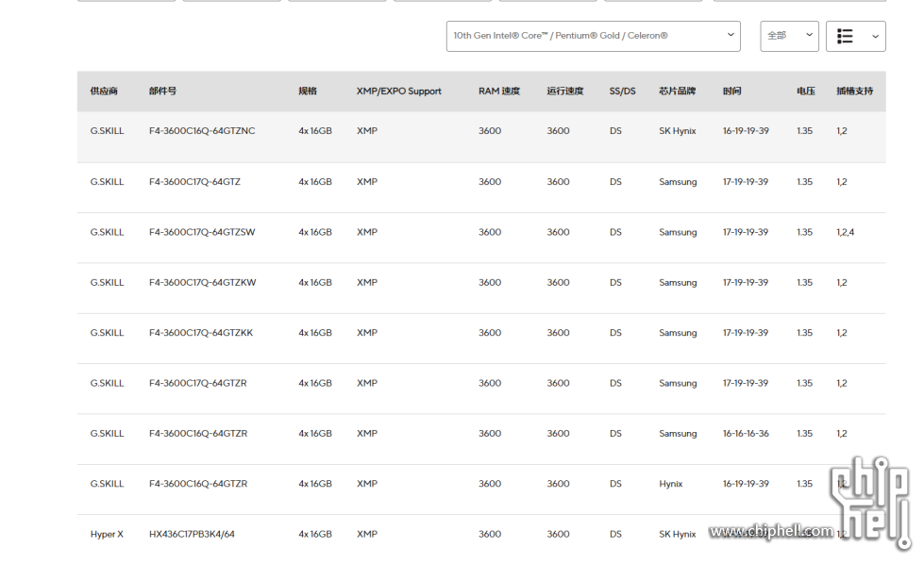Viewport: 924px width, 564px height.
Task: Click the 部件号 column header
Action: [x=162, y=91]
